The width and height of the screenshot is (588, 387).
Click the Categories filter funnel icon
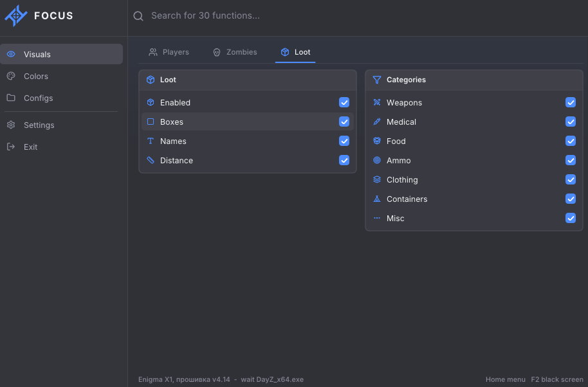click(377, 80)
